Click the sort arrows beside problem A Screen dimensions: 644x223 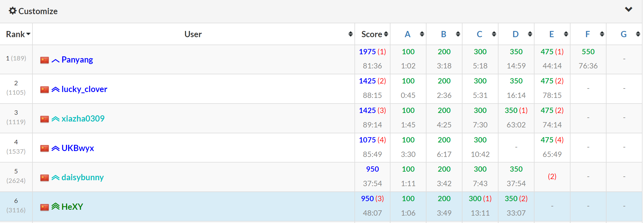[422, 34]
